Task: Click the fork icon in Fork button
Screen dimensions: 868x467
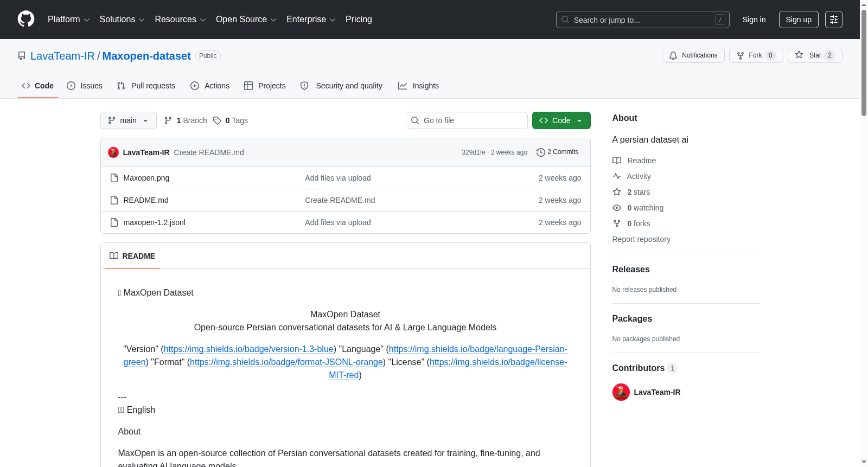Action: 741,55
